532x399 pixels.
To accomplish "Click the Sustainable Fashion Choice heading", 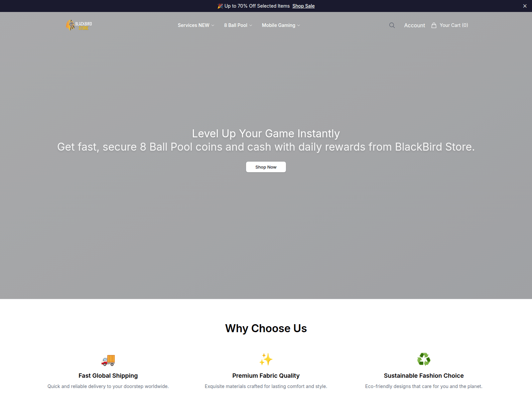I will pyautogui.click(x=424, y=376).
